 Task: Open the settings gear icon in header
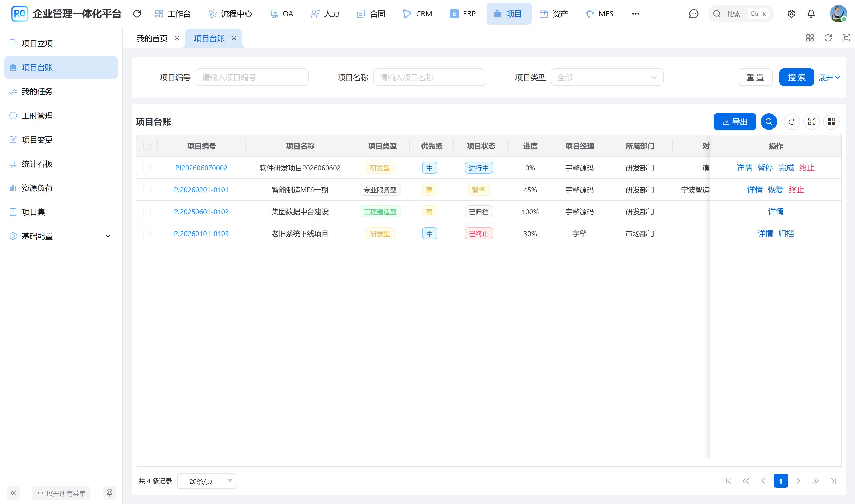791,14
